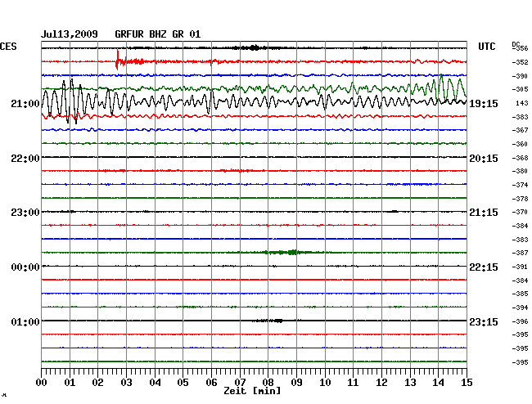Click the 20:15 UTC time label
This screenshot has height=404, width=532.
(484, 159)
